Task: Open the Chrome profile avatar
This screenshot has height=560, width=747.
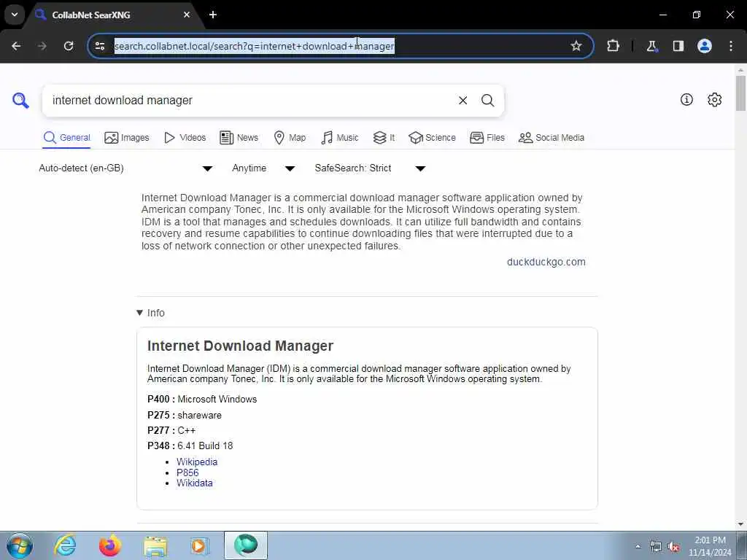Action: [x=704, y=46]
